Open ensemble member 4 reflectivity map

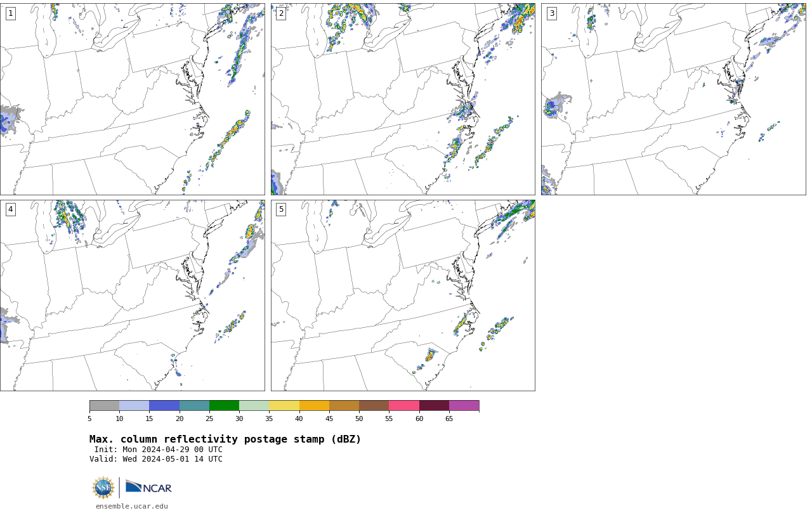(x=132, y=295)
